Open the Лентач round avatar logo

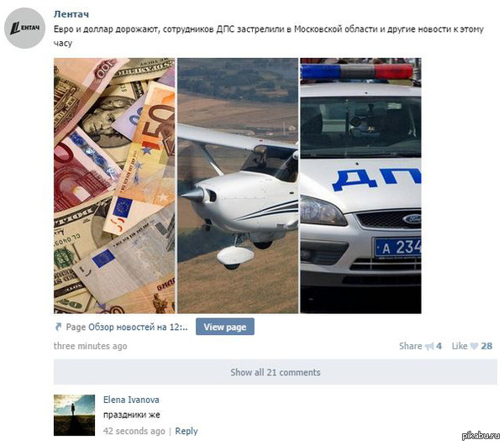tap(24, 28)
